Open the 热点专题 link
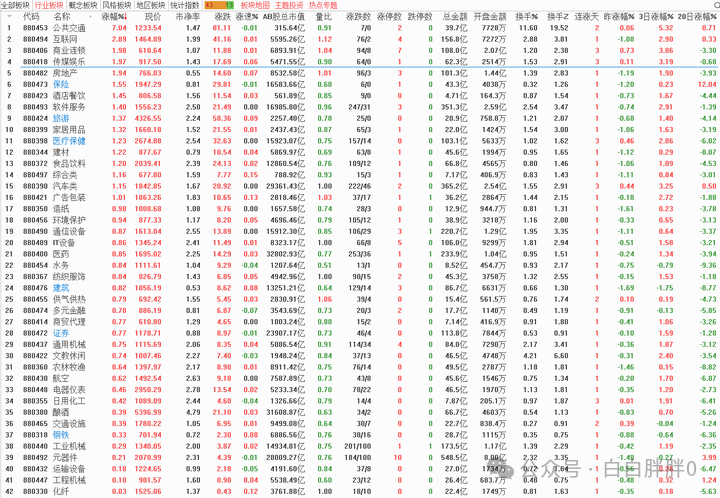720x498 pixels. (x=323, y=5)
